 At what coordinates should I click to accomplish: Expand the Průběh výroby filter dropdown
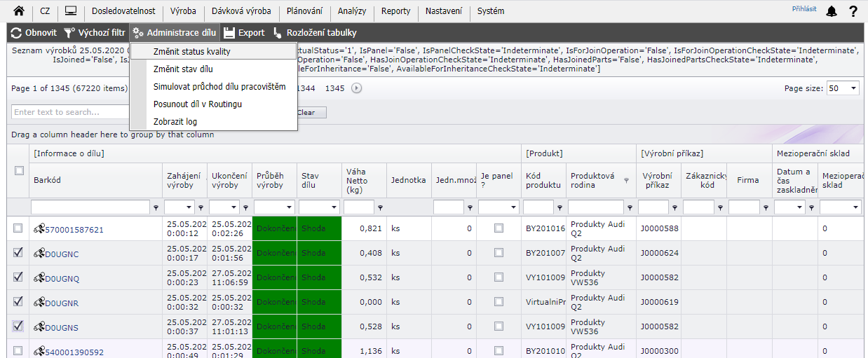coord(289,207)
